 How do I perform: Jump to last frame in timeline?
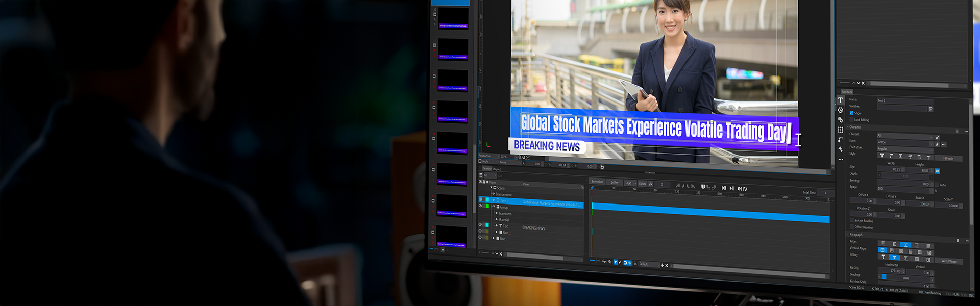point(739,189)
